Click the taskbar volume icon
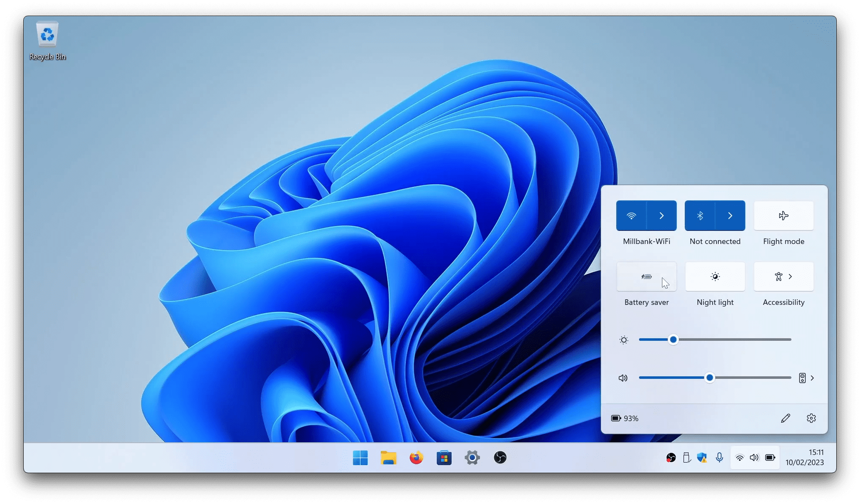 point(754,457)
